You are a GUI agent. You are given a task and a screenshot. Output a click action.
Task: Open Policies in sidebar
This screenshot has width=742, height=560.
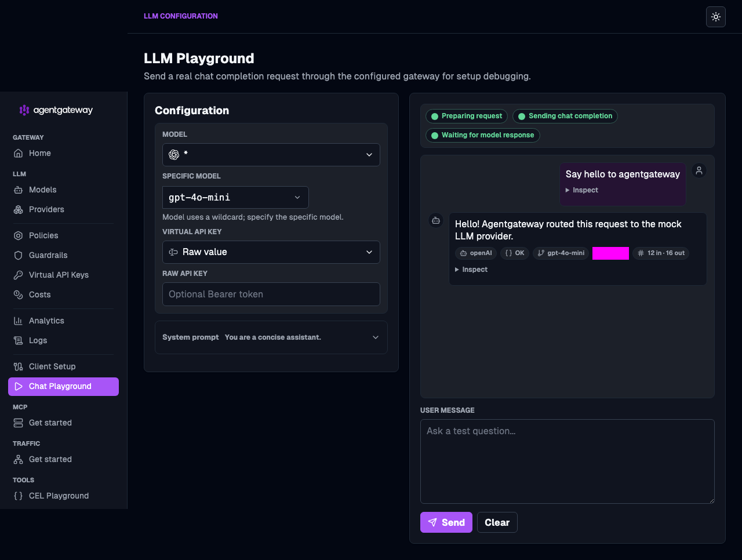pos(63,235)
